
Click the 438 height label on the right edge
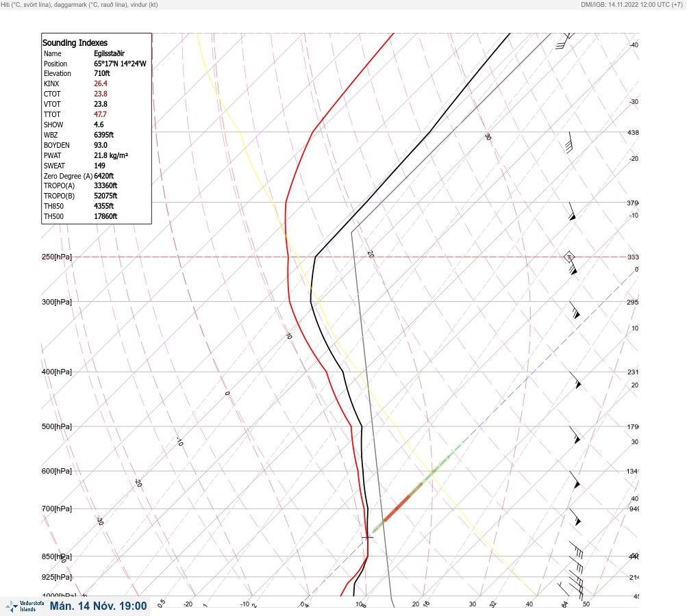coord(633,132)
